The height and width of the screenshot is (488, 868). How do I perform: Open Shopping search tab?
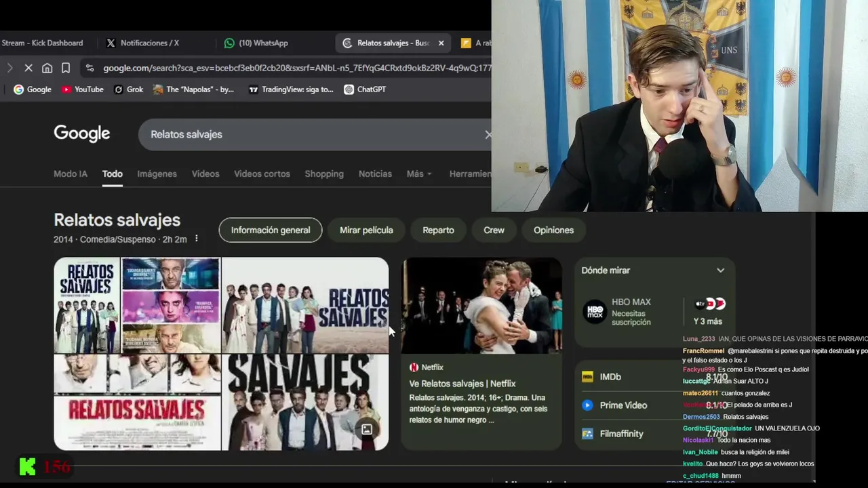click(x=324, y=174)
